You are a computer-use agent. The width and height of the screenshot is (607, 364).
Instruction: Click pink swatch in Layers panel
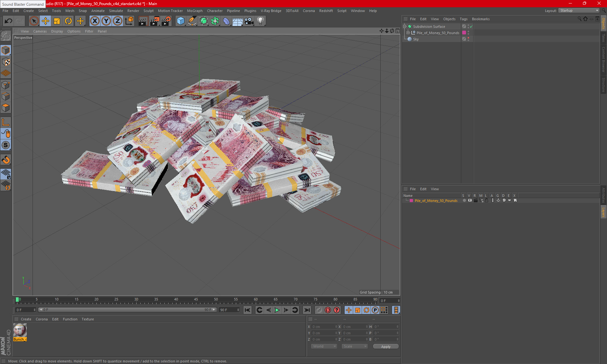(411, 201)
